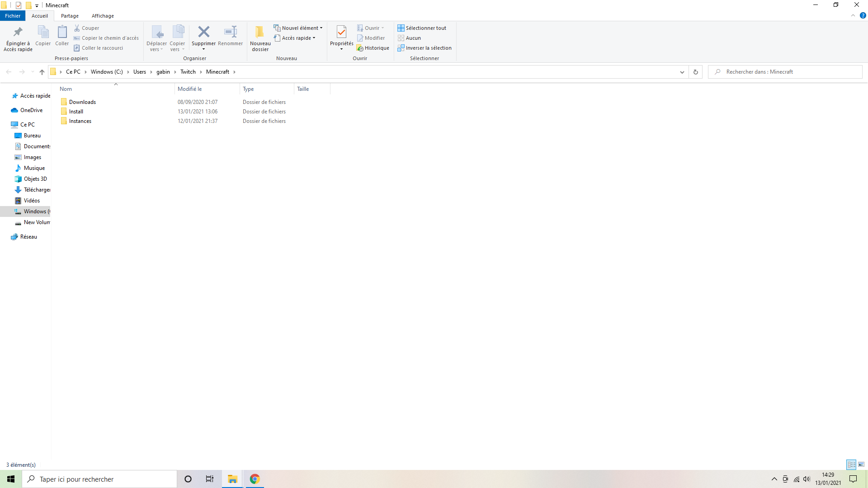Click gabin in address breadcrumb
Image resolution: width=868 pixels, height=488 pixels.
coord(163,72)
